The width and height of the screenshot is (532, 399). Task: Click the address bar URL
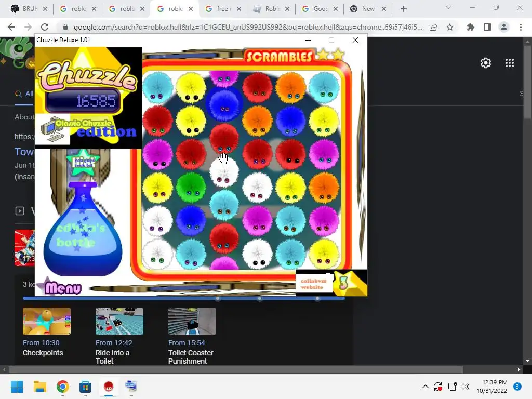tap(248, 27)
